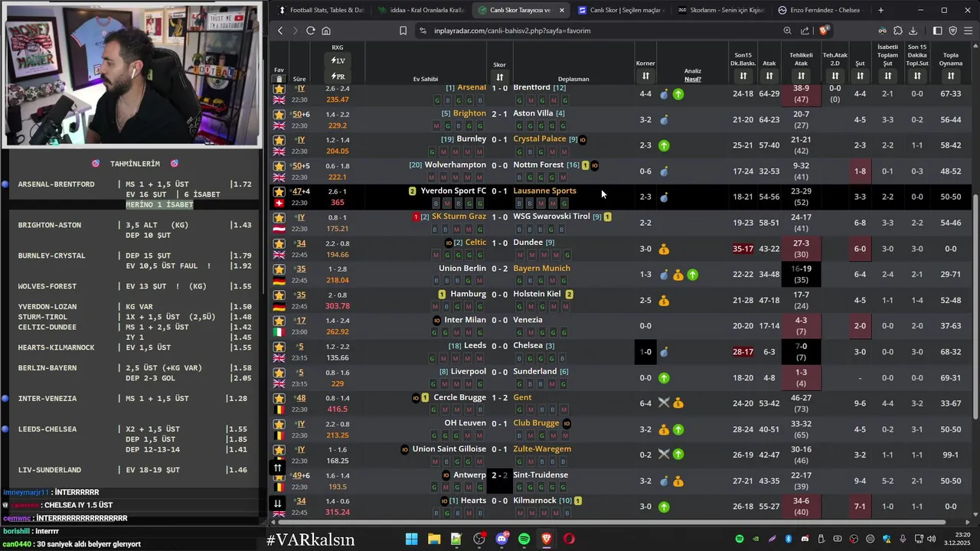Toggle favorite star for SK Sturm Graz
This screenshot has height=551, width=980.
coord(279,218)
